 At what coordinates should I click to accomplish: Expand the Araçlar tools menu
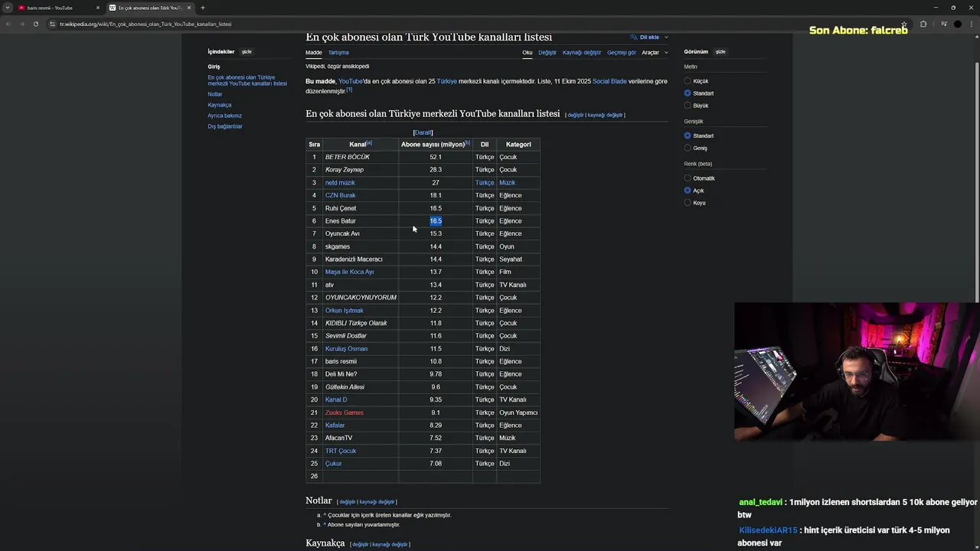[655, 53]
